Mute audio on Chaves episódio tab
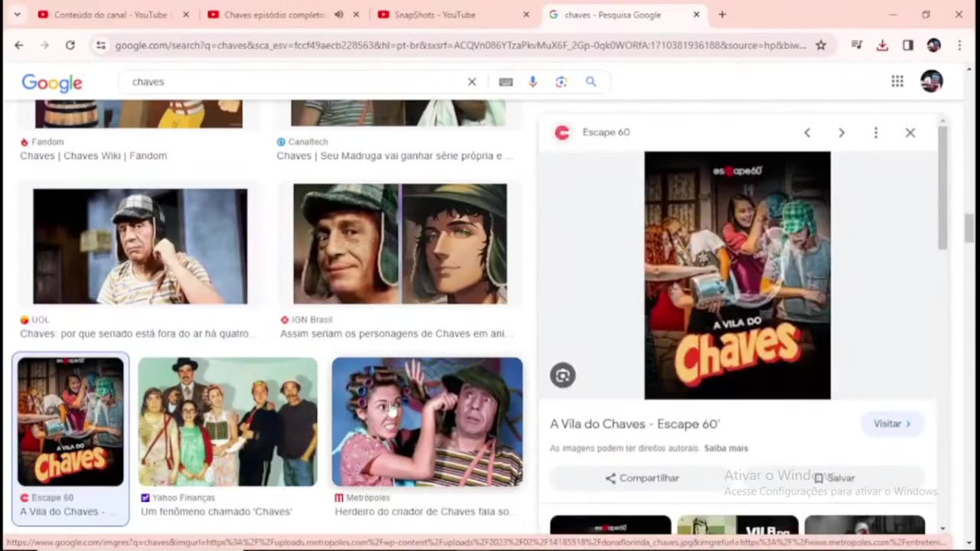Viewport: 980px width, 551px height. 338,15
